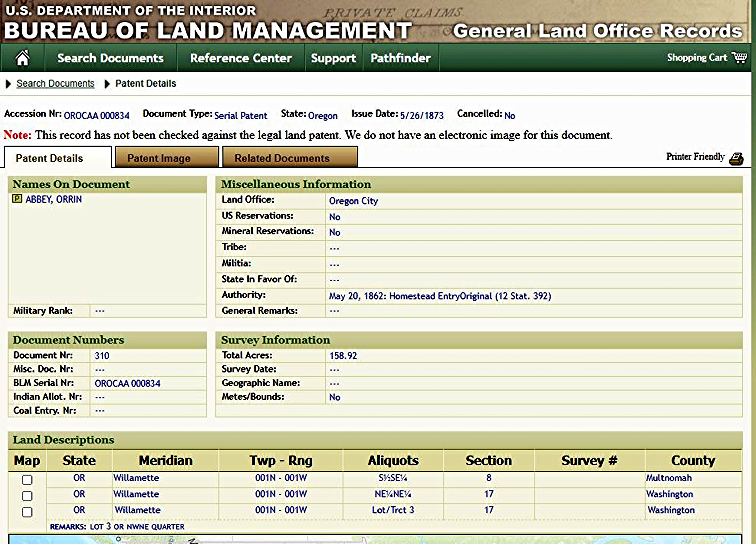The image size is (756, 544).
Task: Click the Land Office value Oregon City
Action: click(x=353, y=201)
